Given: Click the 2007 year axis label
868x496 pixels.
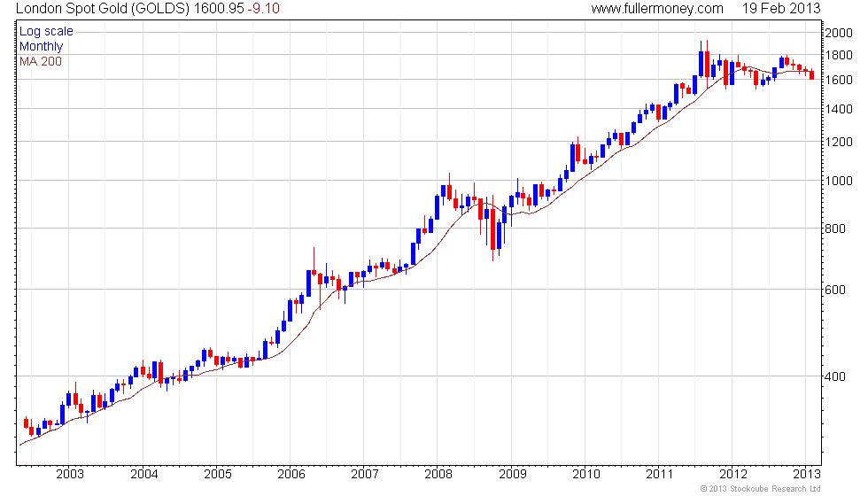Looking at the screenshot, I should click(x=365, y=474).
